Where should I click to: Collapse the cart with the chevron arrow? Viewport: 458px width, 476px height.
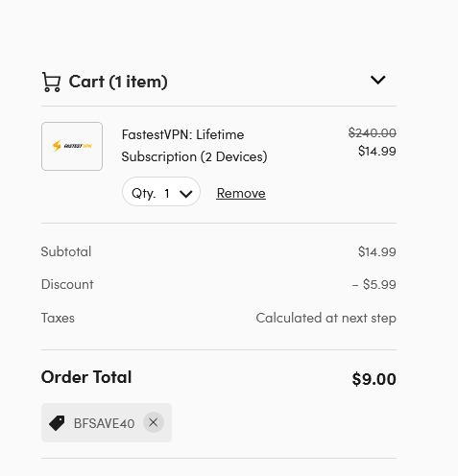[377, 80]
